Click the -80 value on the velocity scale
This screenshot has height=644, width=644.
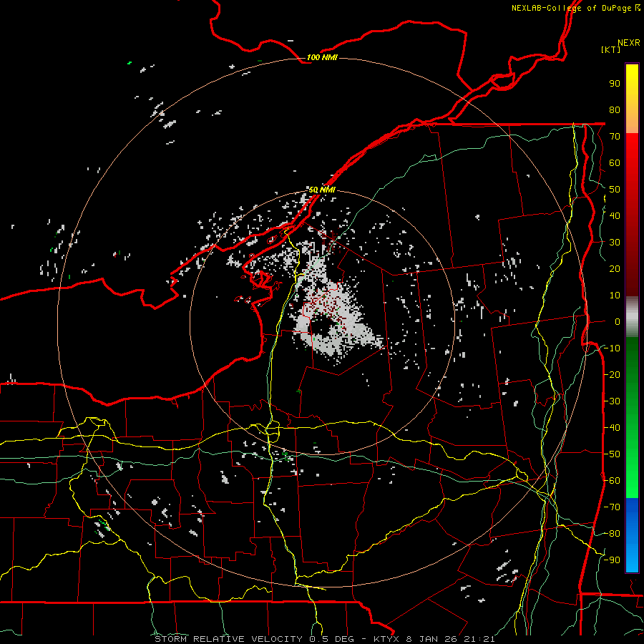pos(612,534)
